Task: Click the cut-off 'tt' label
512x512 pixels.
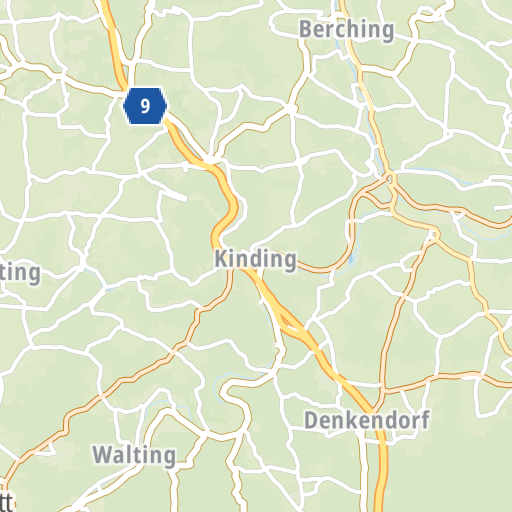Action: 6,503
